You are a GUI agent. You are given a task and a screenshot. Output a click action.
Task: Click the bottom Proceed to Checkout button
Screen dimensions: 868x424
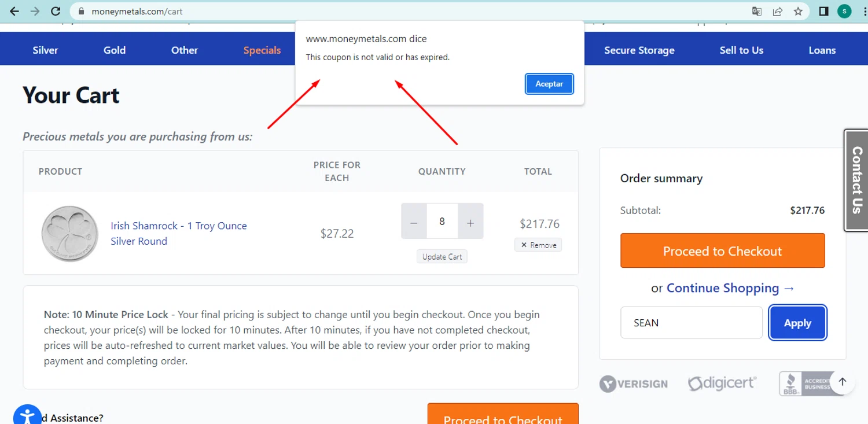[503, 414]
